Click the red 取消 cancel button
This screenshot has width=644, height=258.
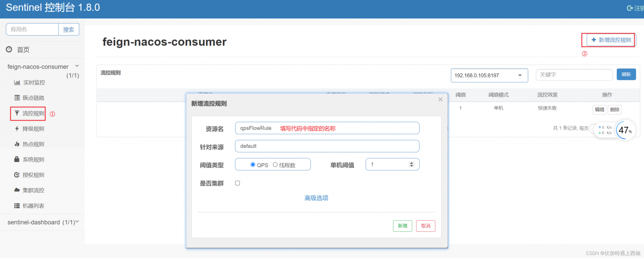point(426,226)
